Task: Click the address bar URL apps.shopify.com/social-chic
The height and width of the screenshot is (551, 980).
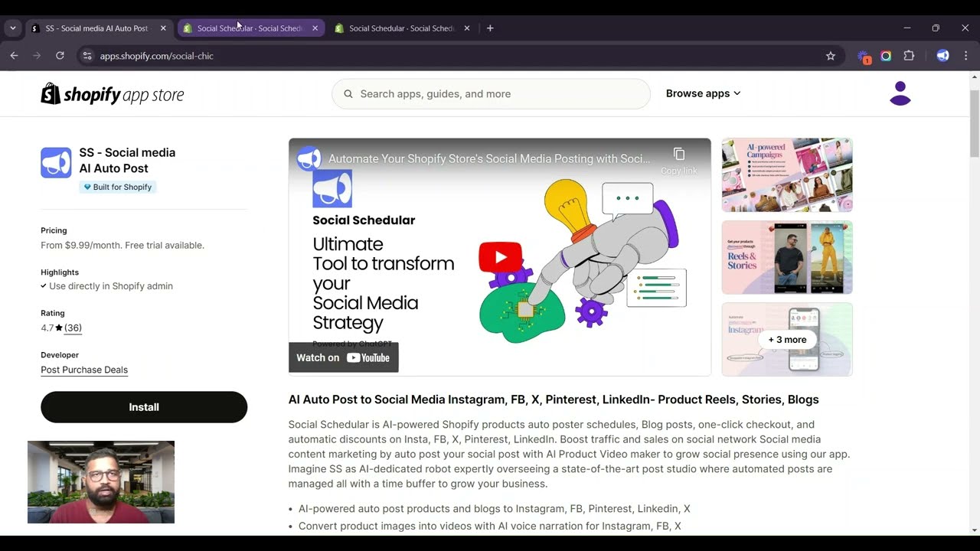Action: click(x=157, y=56)
